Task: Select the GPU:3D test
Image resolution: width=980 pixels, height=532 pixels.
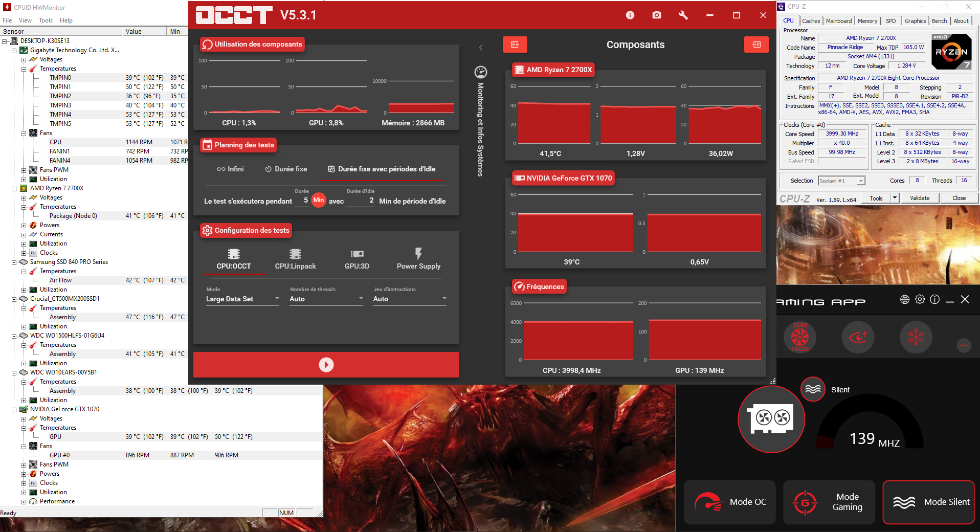Action: pos(357,259)
